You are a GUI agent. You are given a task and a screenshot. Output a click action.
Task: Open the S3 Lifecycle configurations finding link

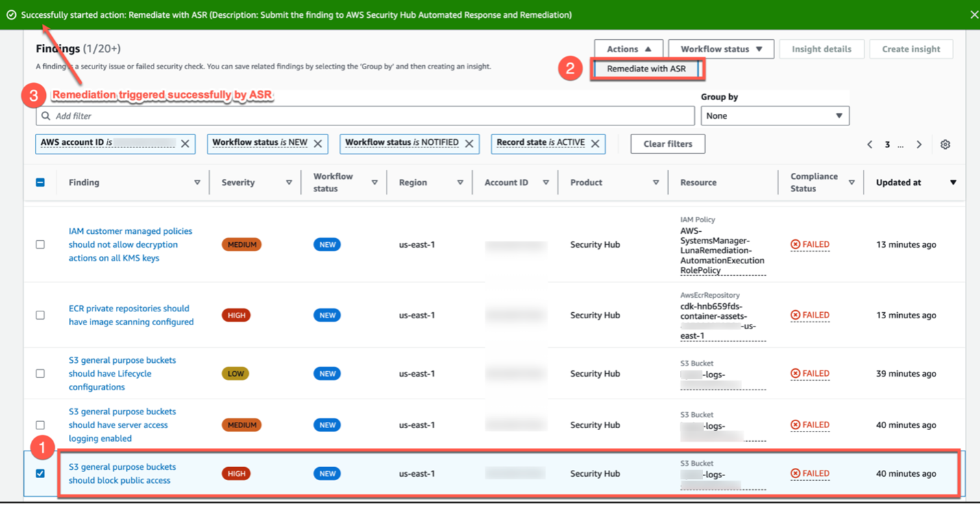(122, 373)
